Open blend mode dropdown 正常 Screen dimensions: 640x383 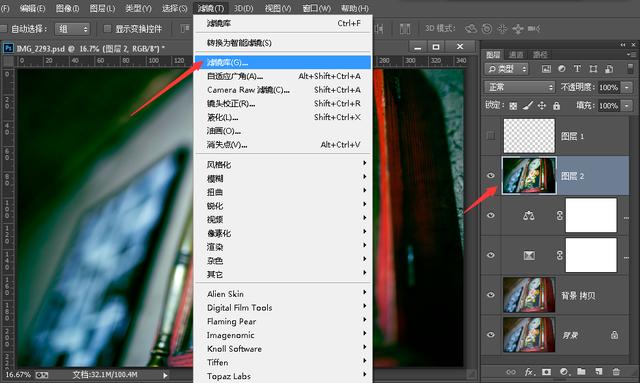click(519, 87)
